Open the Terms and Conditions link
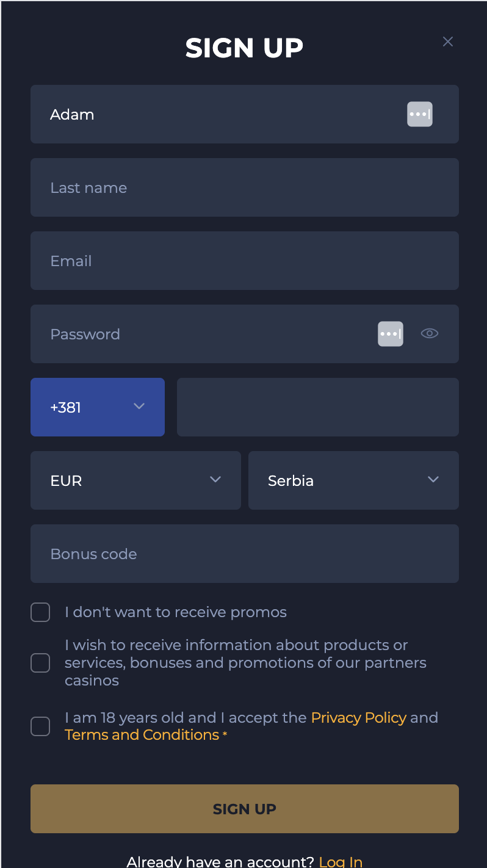 pos(142,735)
